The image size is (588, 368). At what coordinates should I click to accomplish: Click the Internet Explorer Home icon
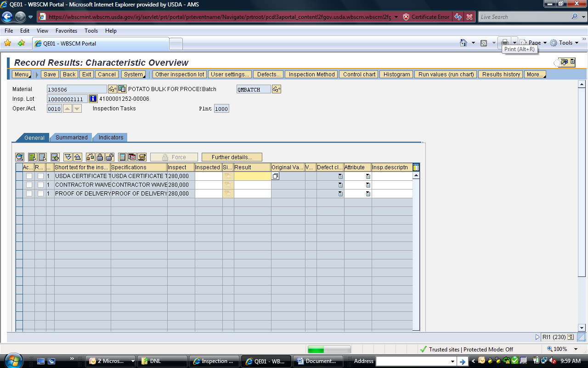(x=464, y=43)
